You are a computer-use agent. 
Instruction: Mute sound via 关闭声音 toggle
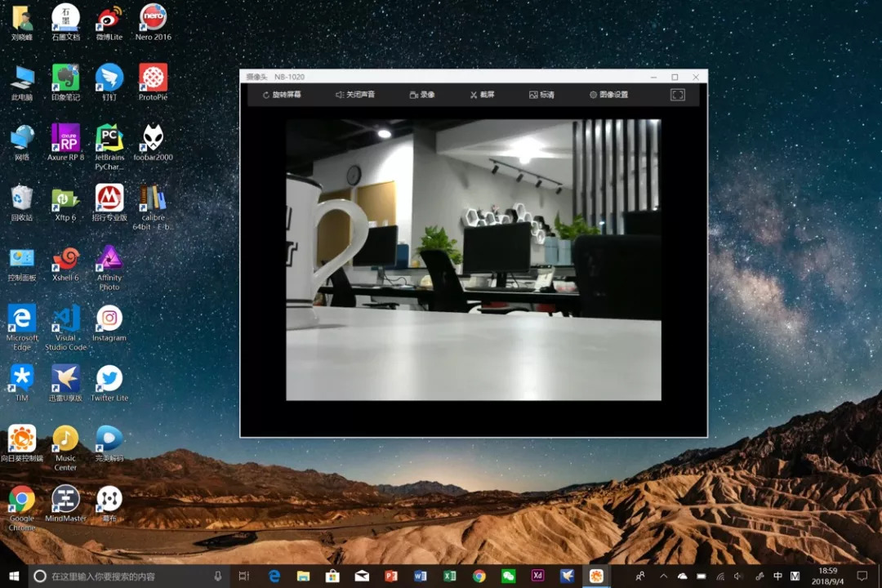[x=355, y=95]
